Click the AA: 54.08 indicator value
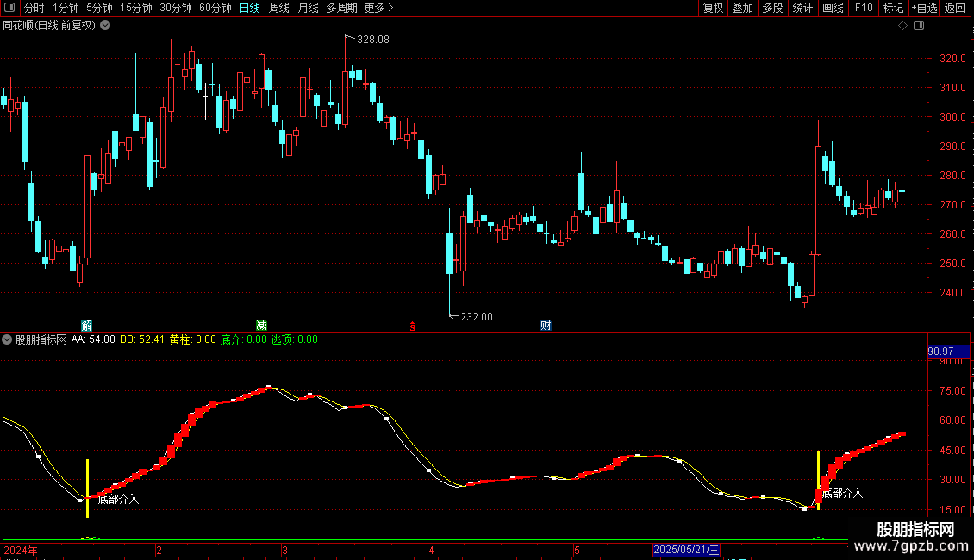Viewport: 974px width, 560px height. tap(93, 339)
